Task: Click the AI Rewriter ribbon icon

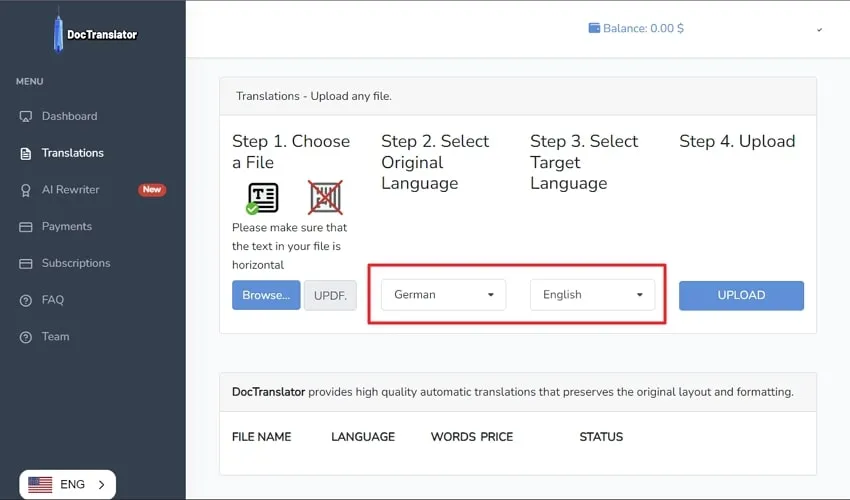Action: pos(25,190)
